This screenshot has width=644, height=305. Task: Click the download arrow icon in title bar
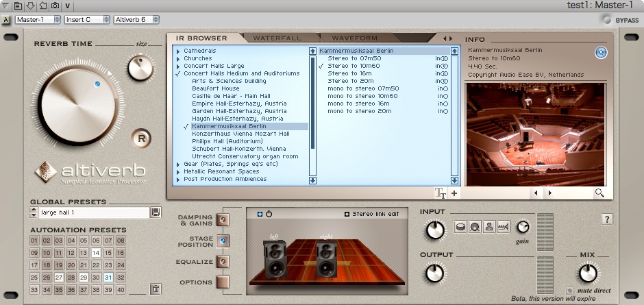(30, 5)
